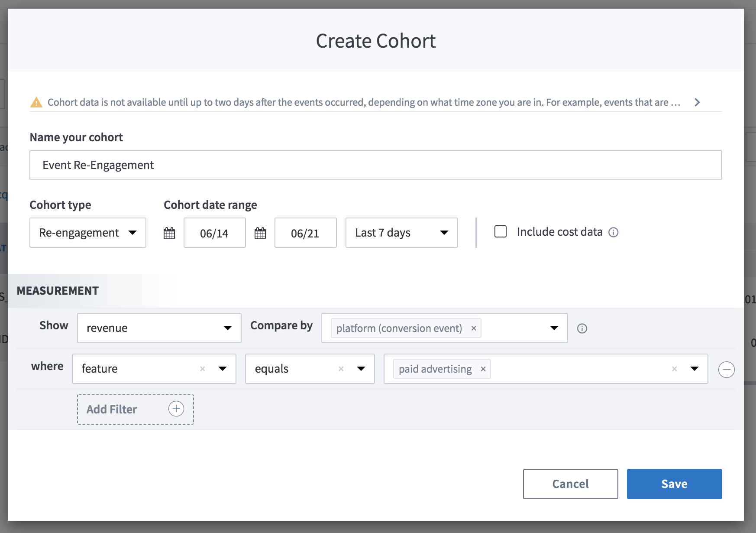Expand the cohort data warning message
The width and height of the screenshot is (756, 533).
(697, 102)
